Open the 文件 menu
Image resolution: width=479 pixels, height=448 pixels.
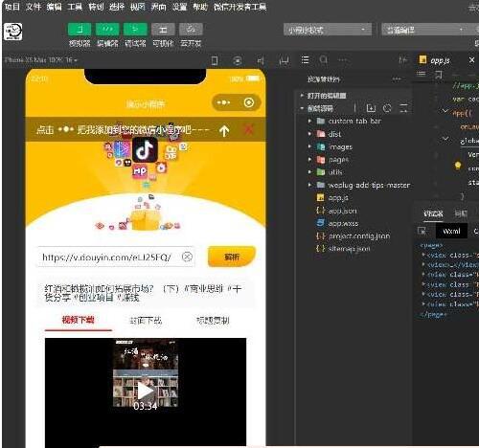tap(34, 7)
